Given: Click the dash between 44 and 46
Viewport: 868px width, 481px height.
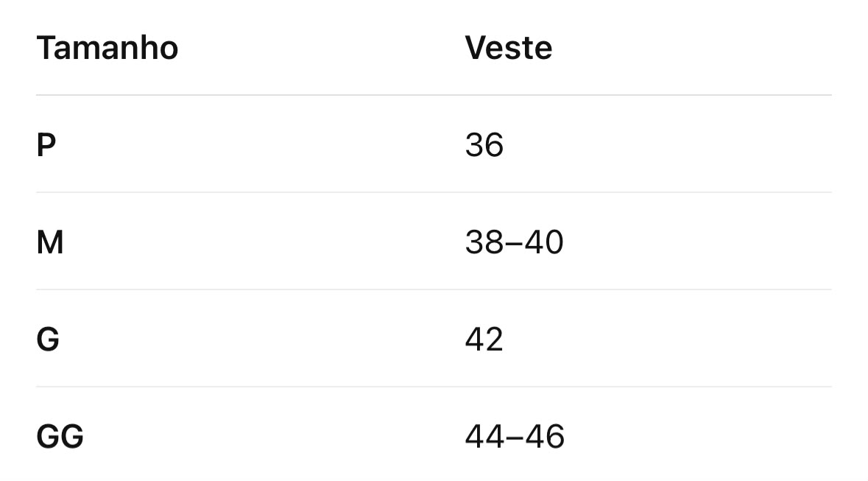Looking at the screenshot, I should (515, 438).
